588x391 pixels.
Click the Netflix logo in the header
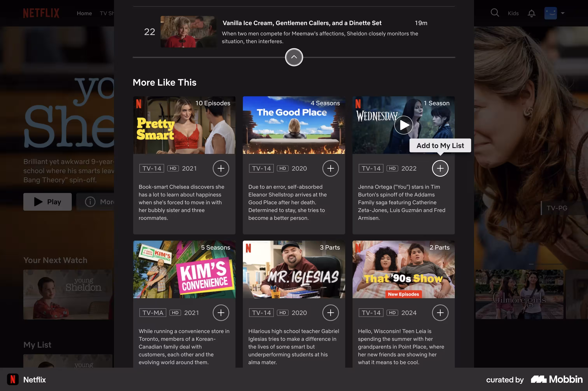pyautogui.click(x=41, y=13)
